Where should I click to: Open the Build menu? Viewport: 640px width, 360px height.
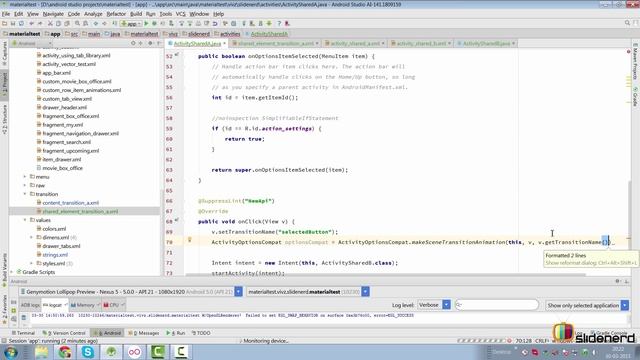[x=136, y=14]
